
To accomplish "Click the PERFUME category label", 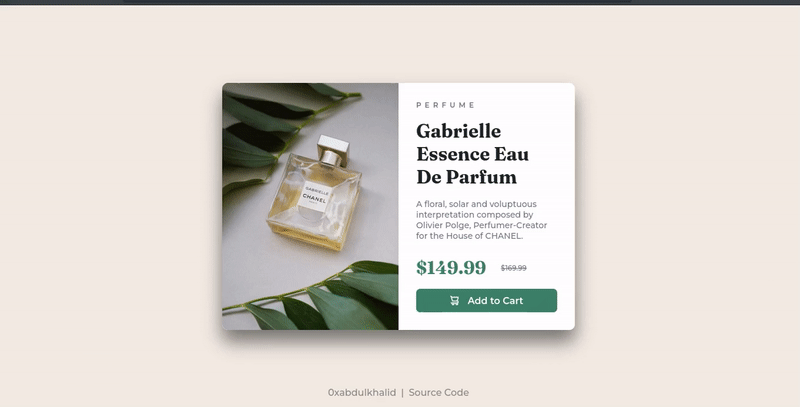I will click(445, 105).
